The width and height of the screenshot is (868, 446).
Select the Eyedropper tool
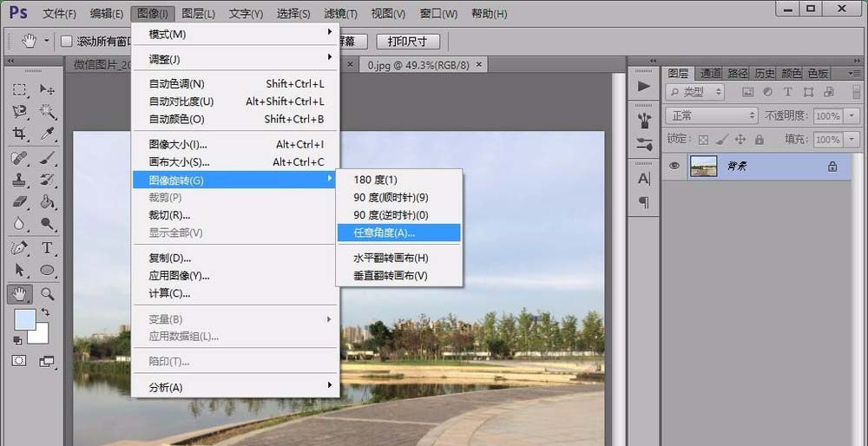coord(48,134)
